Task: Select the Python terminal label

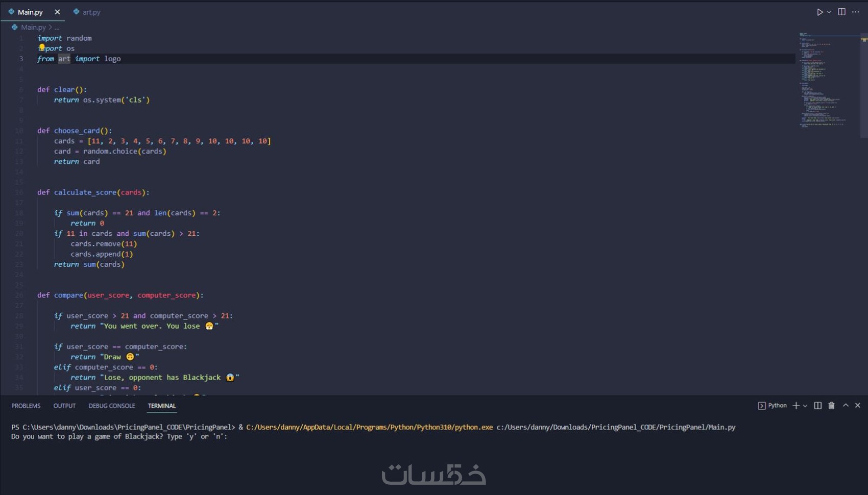Action: pos(773,406)
